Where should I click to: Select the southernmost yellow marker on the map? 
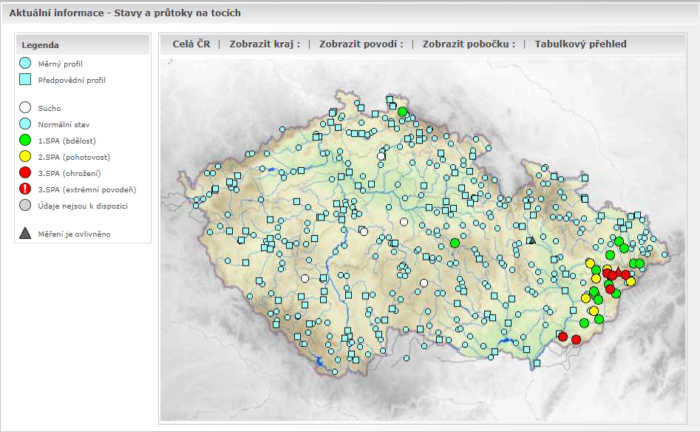[x=594, y=311]
